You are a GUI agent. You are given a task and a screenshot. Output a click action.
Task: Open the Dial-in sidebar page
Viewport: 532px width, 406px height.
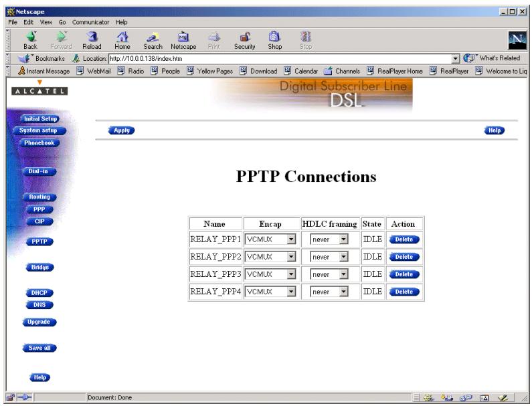point(39,171)
